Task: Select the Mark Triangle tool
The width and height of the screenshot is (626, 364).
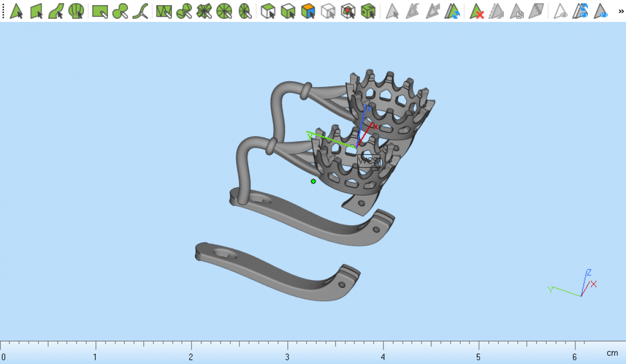Action: point(16,11)
